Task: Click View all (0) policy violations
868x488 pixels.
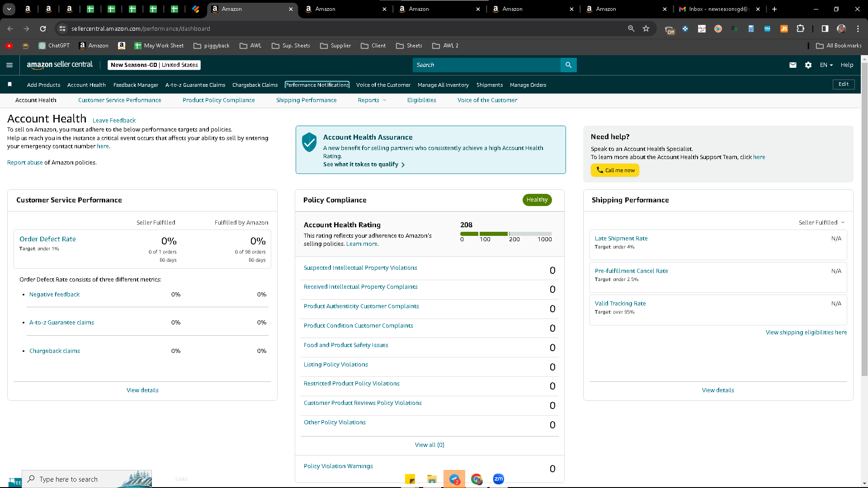Action: [x=429, y=445]
